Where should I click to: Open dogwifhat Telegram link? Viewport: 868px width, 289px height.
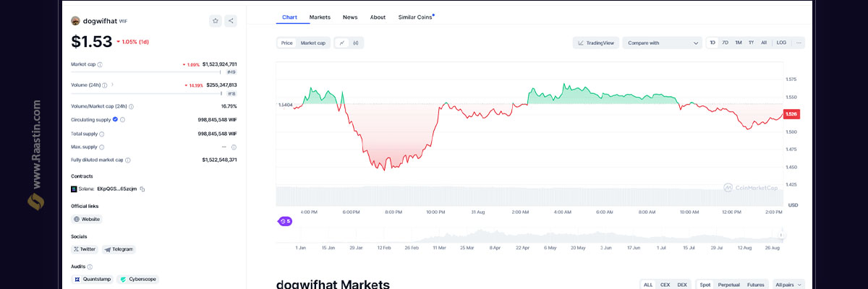click(x=119, y=249)
